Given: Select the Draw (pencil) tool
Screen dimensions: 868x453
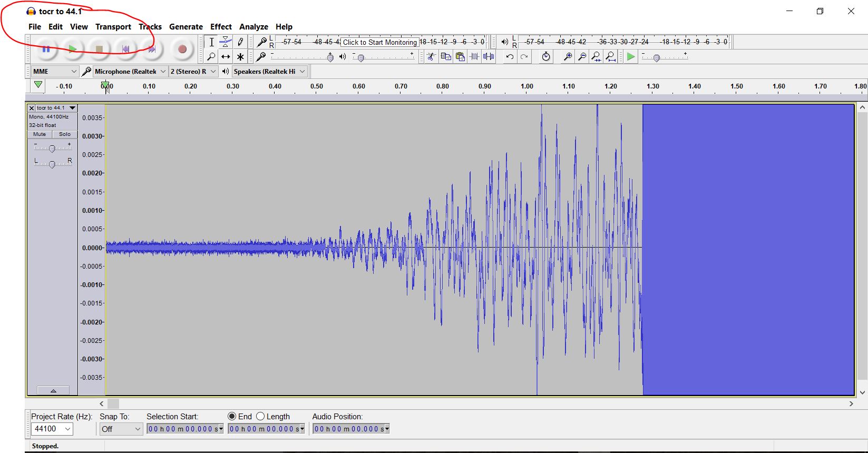Looking at the screenshot, I should [240, 42].
